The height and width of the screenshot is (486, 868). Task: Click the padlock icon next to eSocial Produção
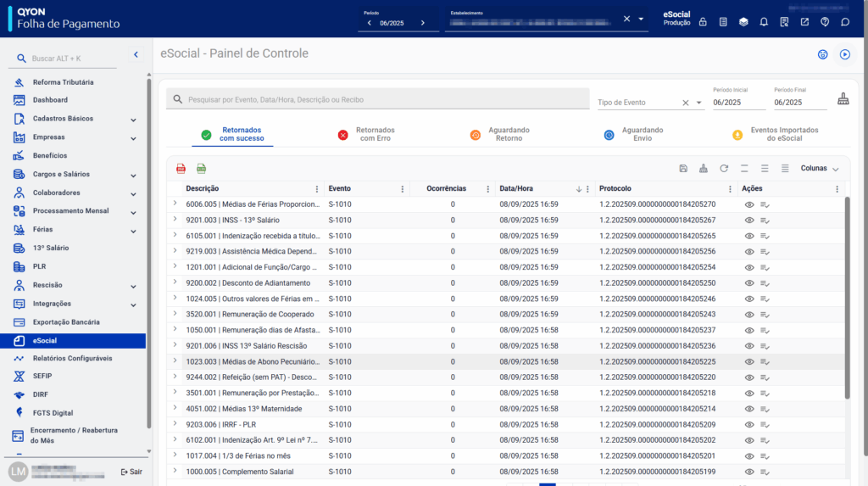(702, 22)
